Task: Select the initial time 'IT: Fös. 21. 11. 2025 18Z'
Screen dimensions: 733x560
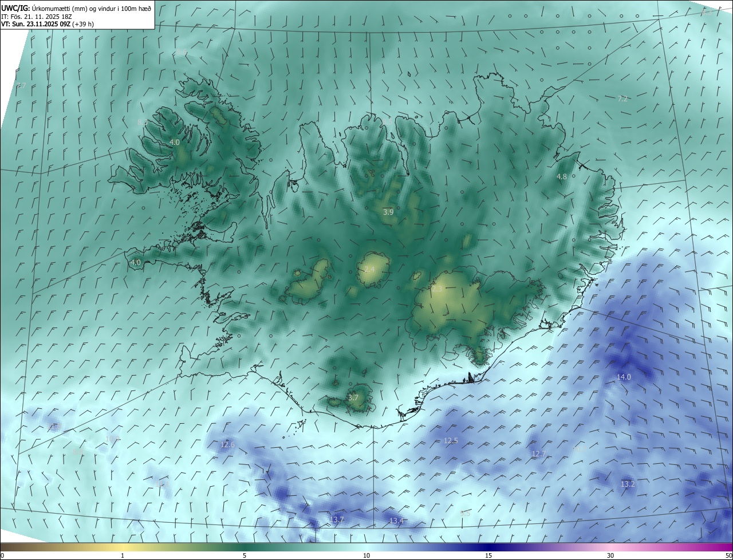Action: 37,16
